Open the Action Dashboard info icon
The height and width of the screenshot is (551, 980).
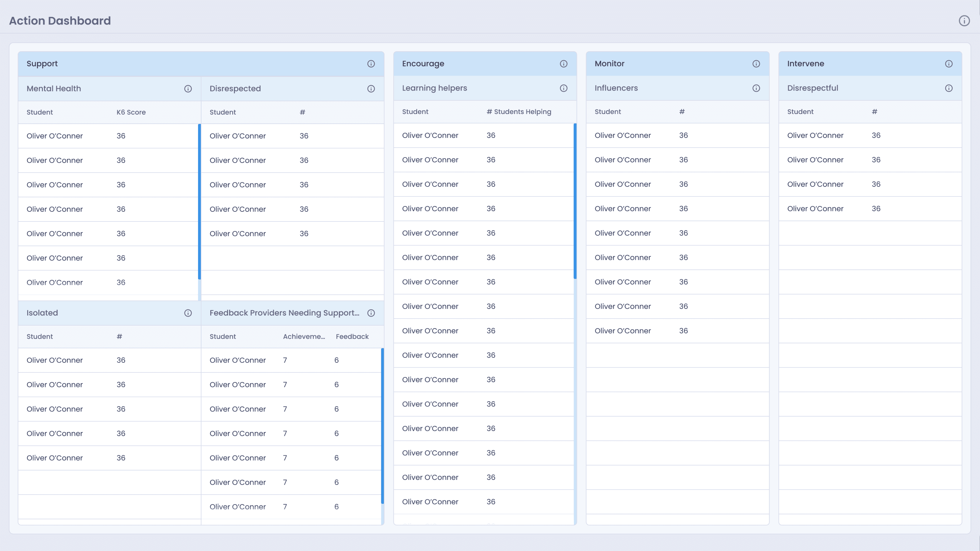pos(964,20)
